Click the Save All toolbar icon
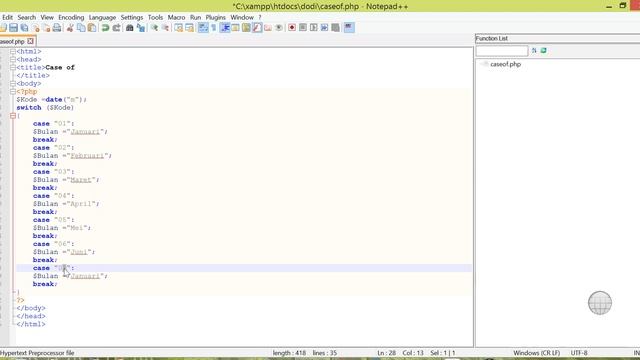Screen dimensions: 640x360 point(24,28)
